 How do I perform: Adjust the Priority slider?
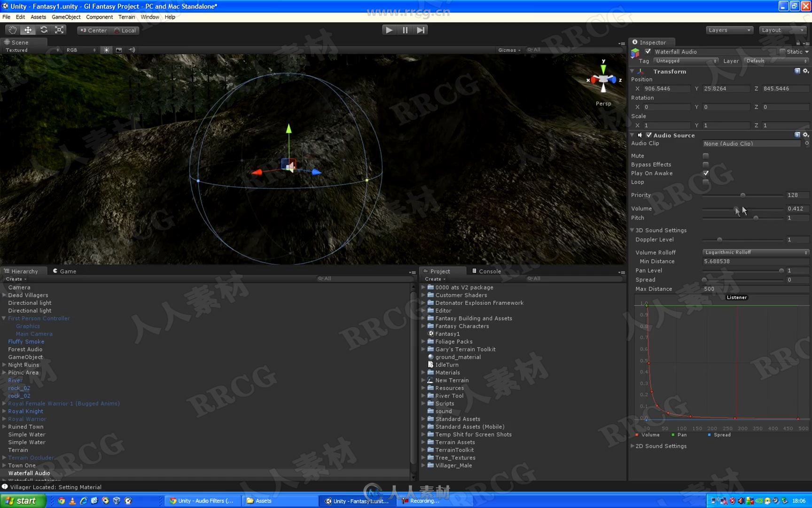(742, 195)
